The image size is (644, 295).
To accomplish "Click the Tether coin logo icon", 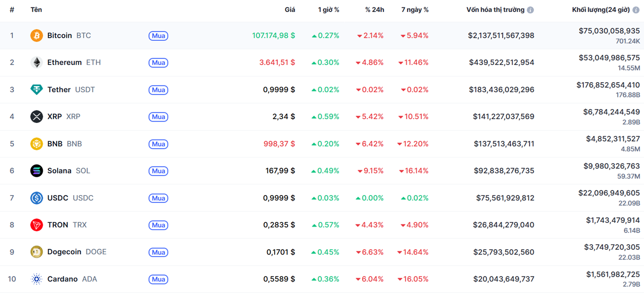I will pos(36,89).
